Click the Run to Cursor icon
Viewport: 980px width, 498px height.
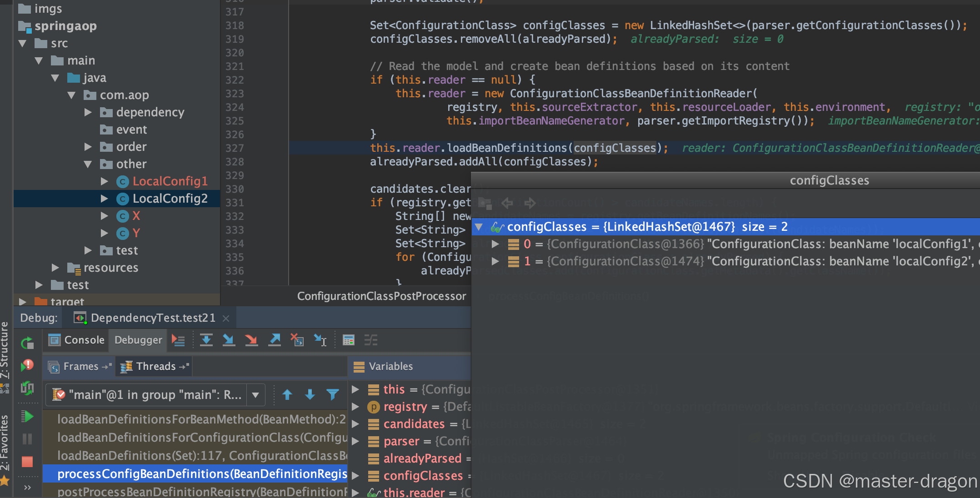320,340
